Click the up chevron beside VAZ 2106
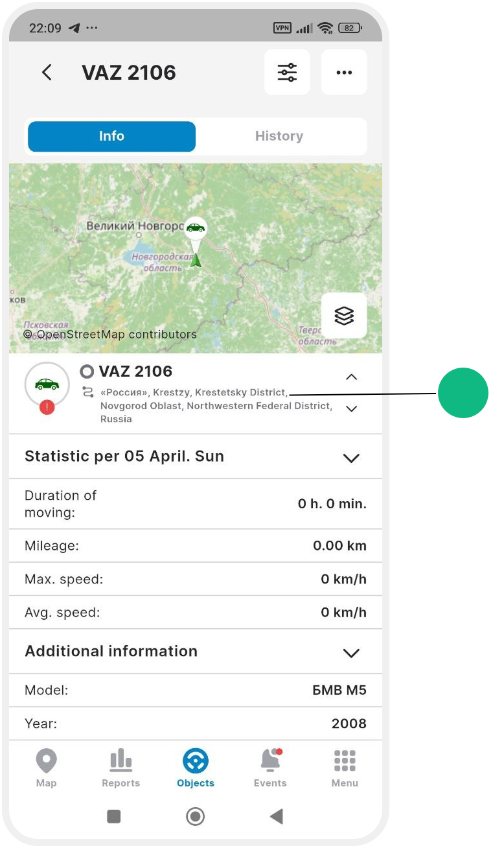 [x=351, y=377]
